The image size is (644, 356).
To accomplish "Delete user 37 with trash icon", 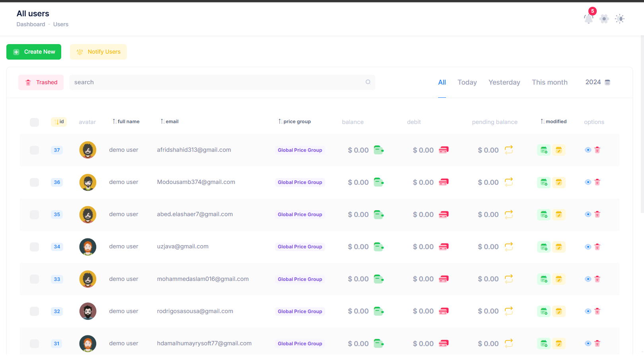I will click(x=597, y=150).
